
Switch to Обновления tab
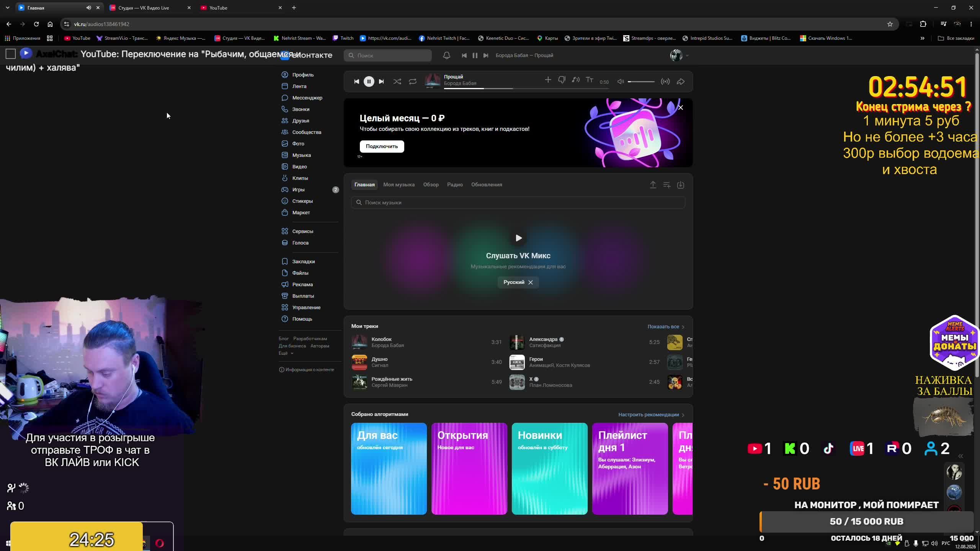[x=487, y=184]
